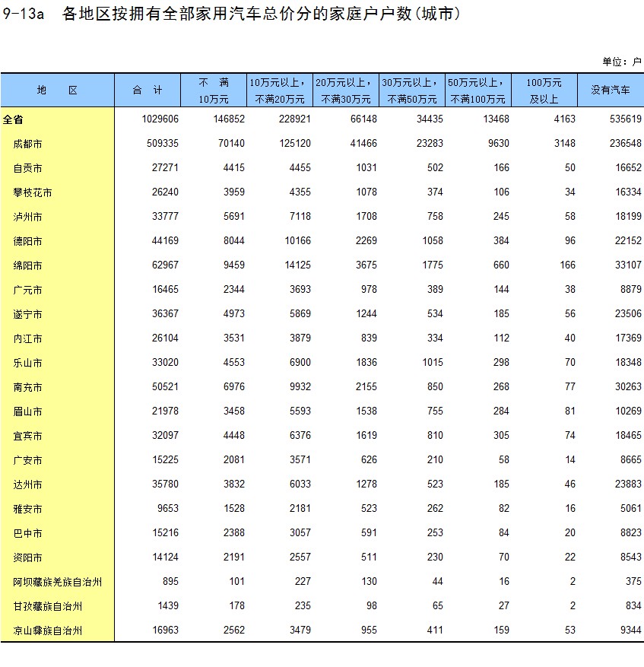Click the table title 9-13a heading
The height and width of the screenshot is (667, 644).
[x=232, y=14]
